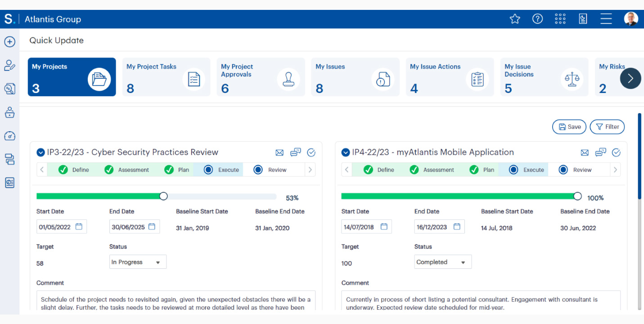The image size is (644, 324).
Task: Open the contact card icon in sidebar
Action: (10, 182)
